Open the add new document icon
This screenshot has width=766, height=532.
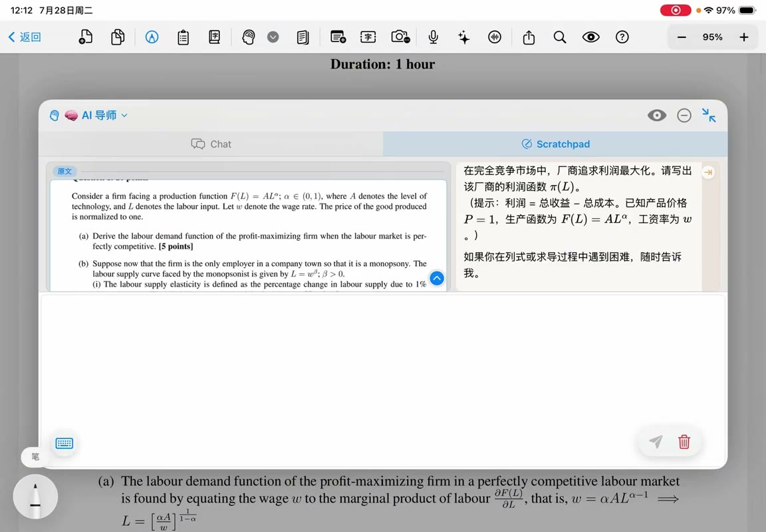(86, 37)
